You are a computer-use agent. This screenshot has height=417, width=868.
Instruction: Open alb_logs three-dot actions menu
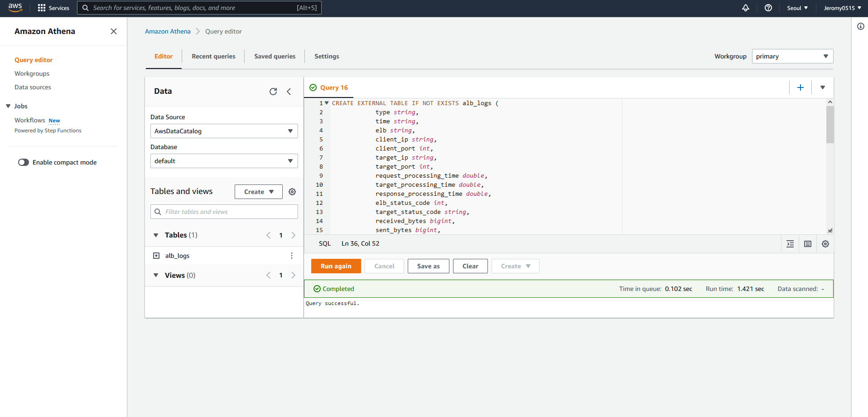pyautogui.click(x=292, y=256)
